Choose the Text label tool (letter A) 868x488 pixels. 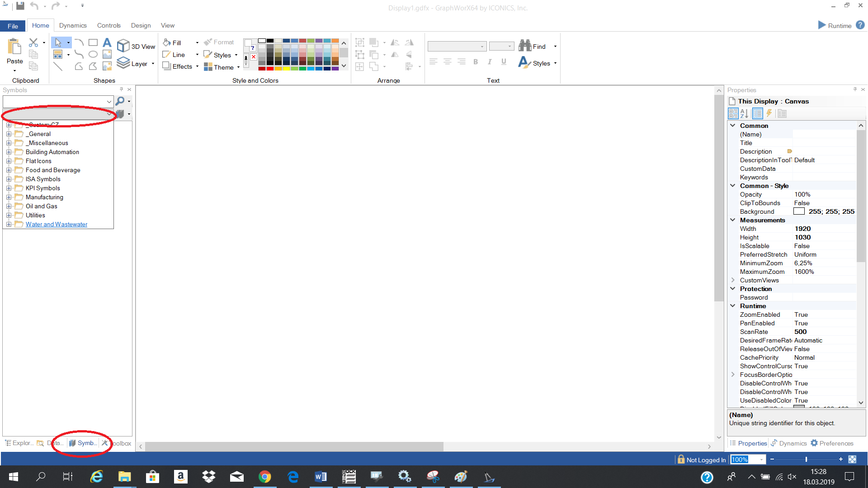click(x=107, y=42)
